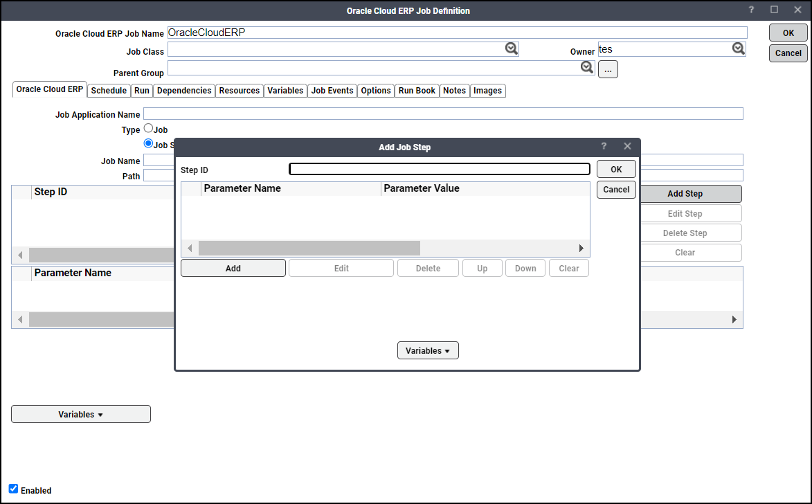812x504 pixels.
Task: Click Add to create a parameter
Action: [x=233, y=269]
